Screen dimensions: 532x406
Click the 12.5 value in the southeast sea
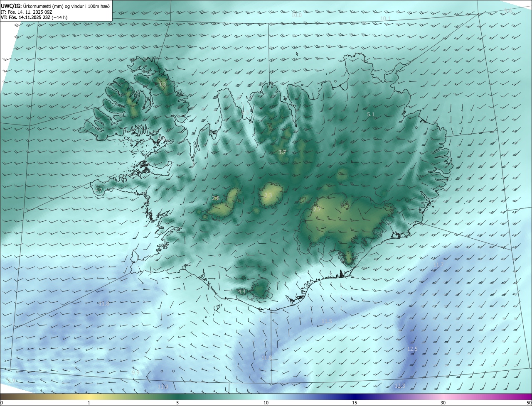[412, 349]
